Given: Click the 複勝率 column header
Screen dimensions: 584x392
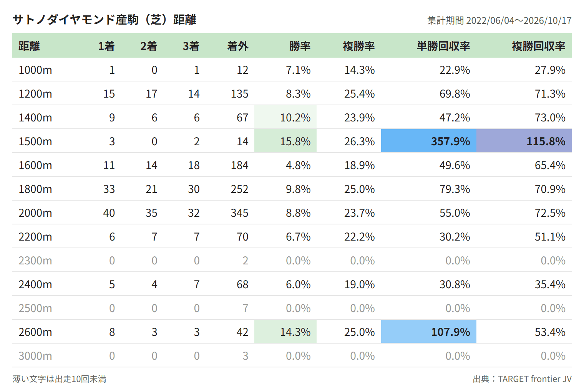Looking at the screenshot, I should click(358, 46).
